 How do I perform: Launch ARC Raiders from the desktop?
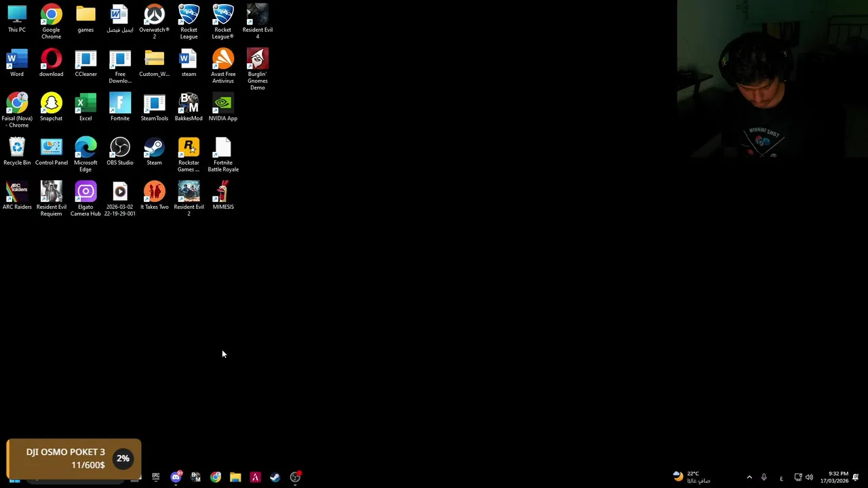pos(17,195)
